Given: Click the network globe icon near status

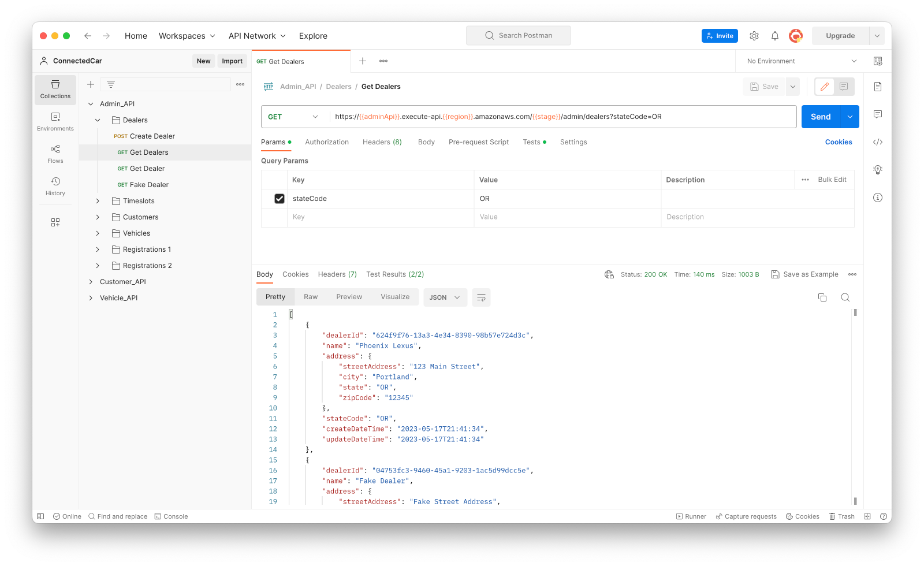Looking at the screenshot, I should [x=609, y=274].
